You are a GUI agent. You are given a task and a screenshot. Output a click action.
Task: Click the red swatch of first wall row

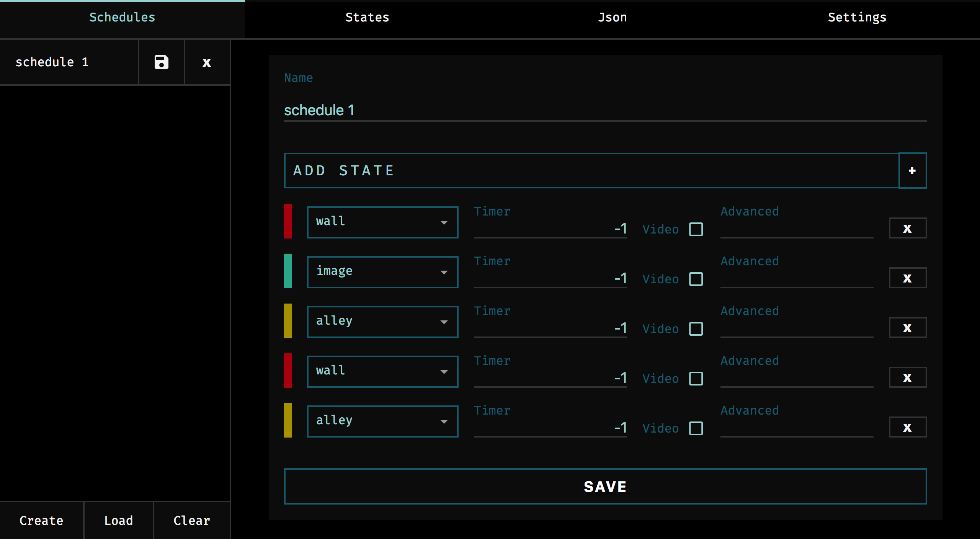click(x=288, y=222)
